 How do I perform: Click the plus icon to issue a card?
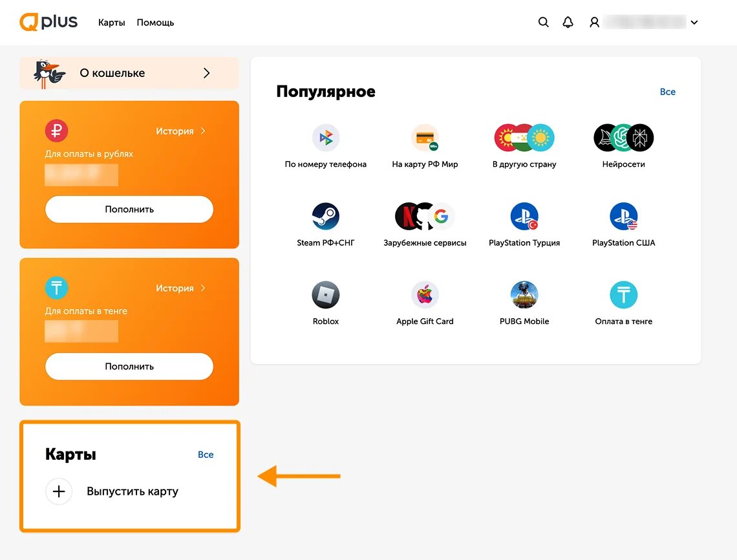59,491
